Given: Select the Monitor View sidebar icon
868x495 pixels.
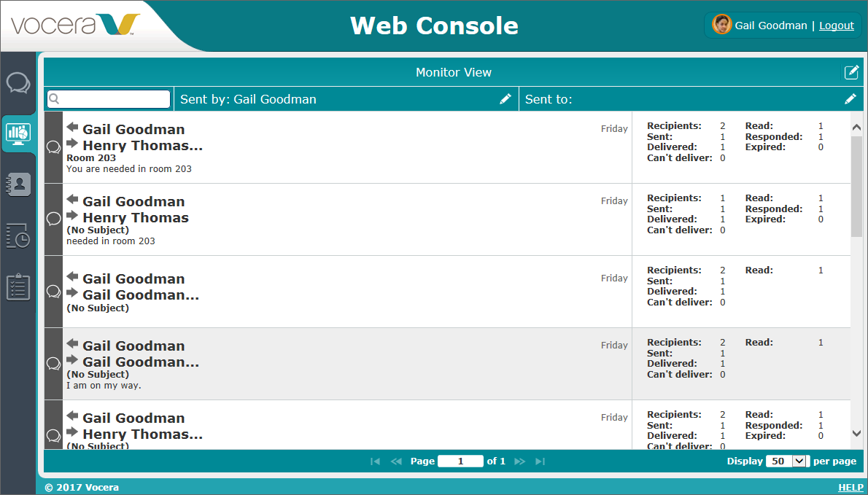Looking at the screenshot, I should tap(18, 133).
